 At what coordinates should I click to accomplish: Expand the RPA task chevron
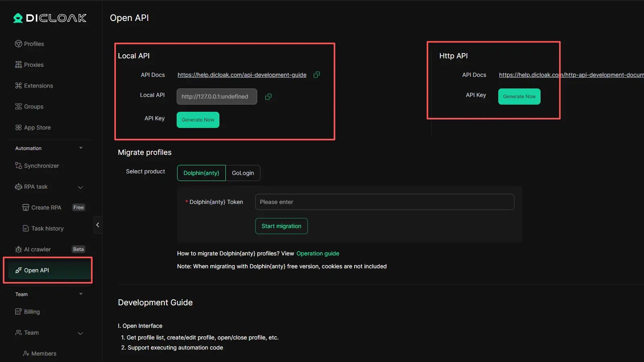coord(80,187)
